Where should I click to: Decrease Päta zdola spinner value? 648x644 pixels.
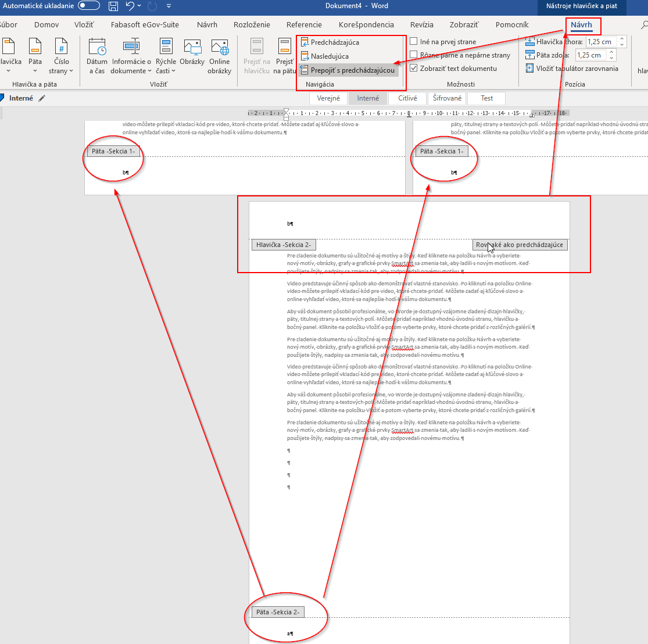click(x=611, y=58)
